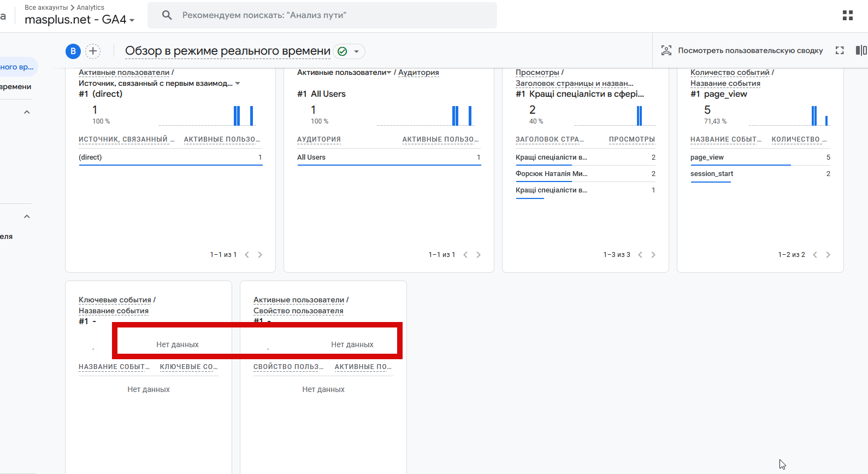Previous page in the All Users audience card
This screenshot has width=868, height=474.
point(465,255)
